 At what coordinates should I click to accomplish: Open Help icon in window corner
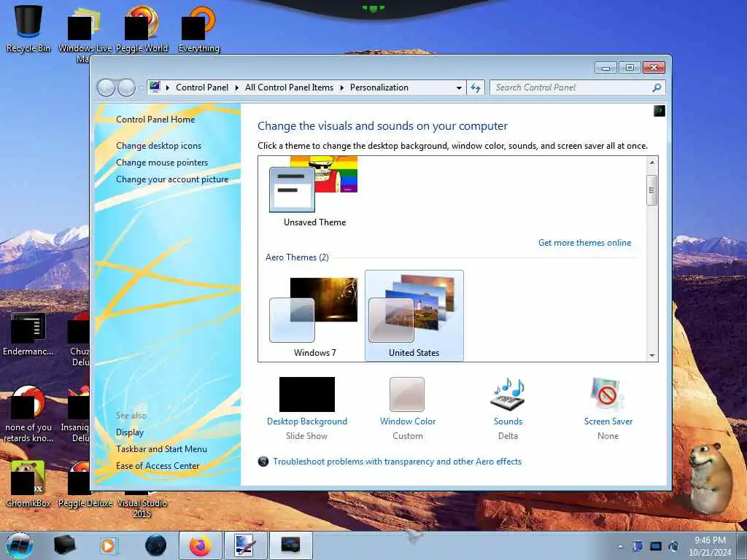pyautogui.click(x=659, y=111)
